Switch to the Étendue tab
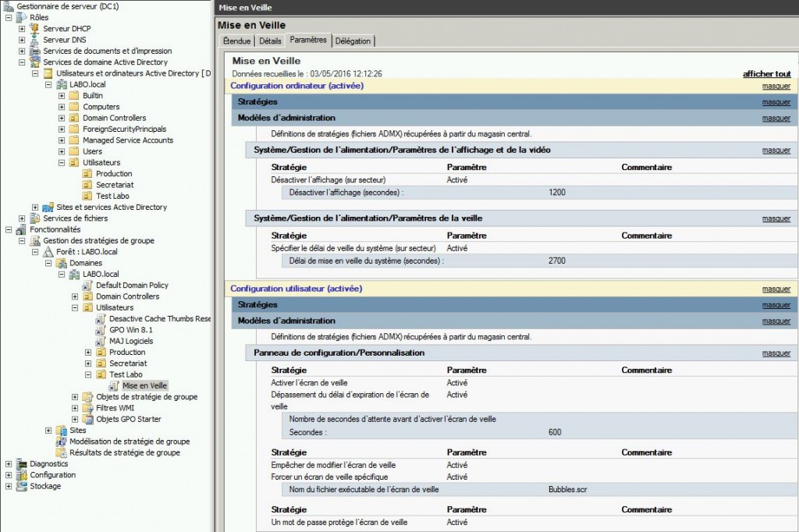 [237, 41]
